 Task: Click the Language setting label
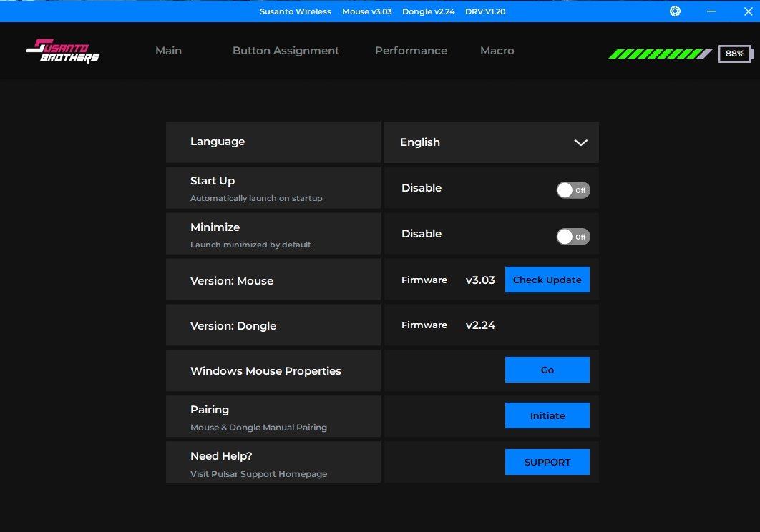(x=218, y=142)
